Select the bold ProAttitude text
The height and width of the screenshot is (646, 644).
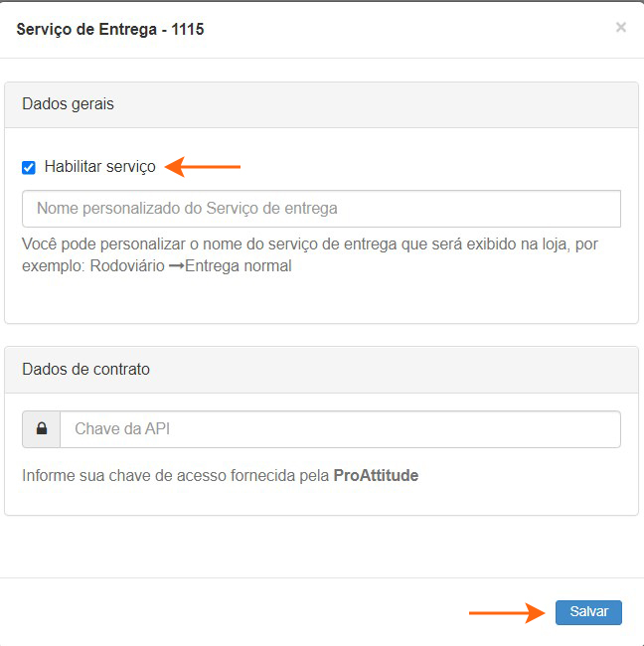point(376,476)
